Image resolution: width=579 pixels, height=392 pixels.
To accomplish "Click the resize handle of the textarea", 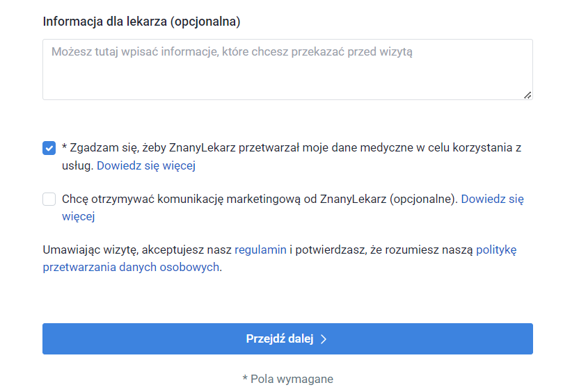I will (x=528, y=95).
